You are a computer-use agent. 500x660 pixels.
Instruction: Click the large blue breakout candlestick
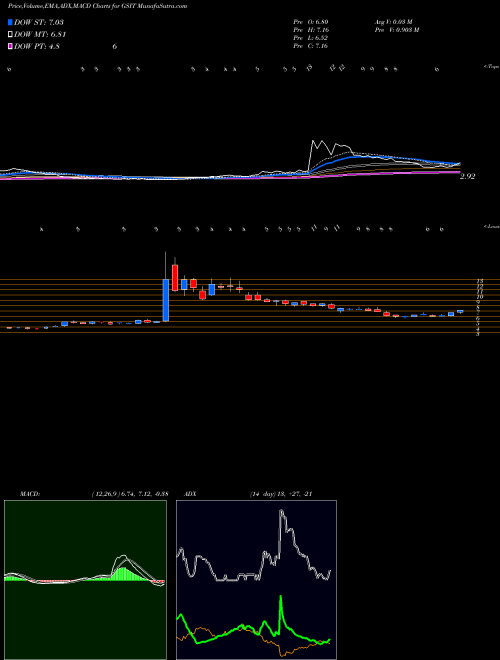coord(166,300)
